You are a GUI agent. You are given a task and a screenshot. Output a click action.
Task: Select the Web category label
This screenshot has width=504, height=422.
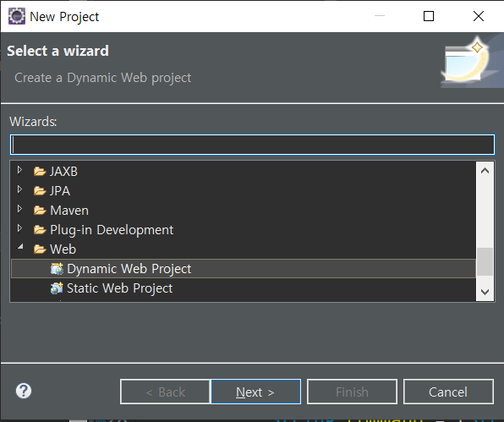(63, 249)
